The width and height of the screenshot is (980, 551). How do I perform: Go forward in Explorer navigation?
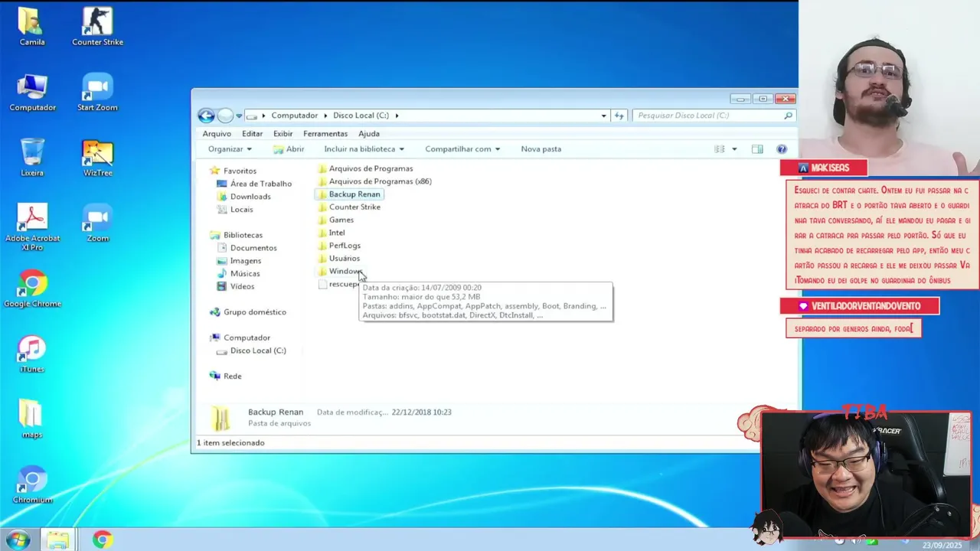[x=225, y=116]
